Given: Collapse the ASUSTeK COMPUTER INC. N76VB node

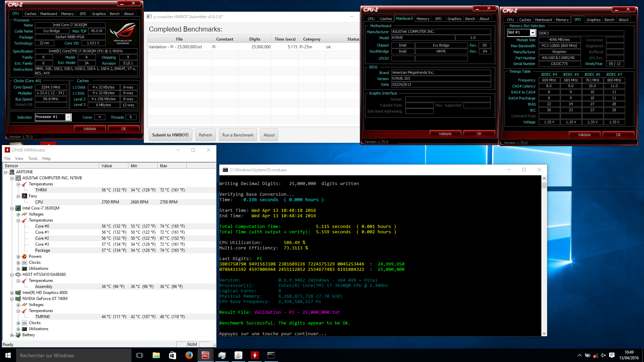Looking at the screenshot, I should tap(12, 178).
